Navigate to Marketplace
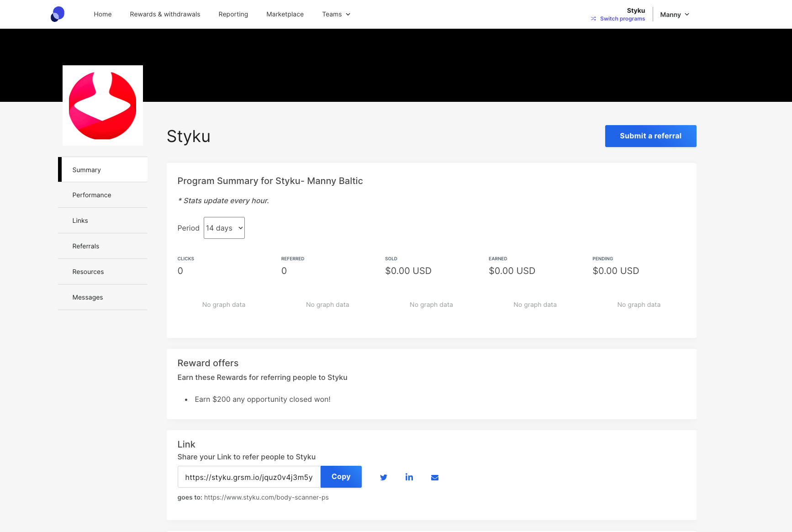This screenshot has width=792, height=532. coord(285,14)
